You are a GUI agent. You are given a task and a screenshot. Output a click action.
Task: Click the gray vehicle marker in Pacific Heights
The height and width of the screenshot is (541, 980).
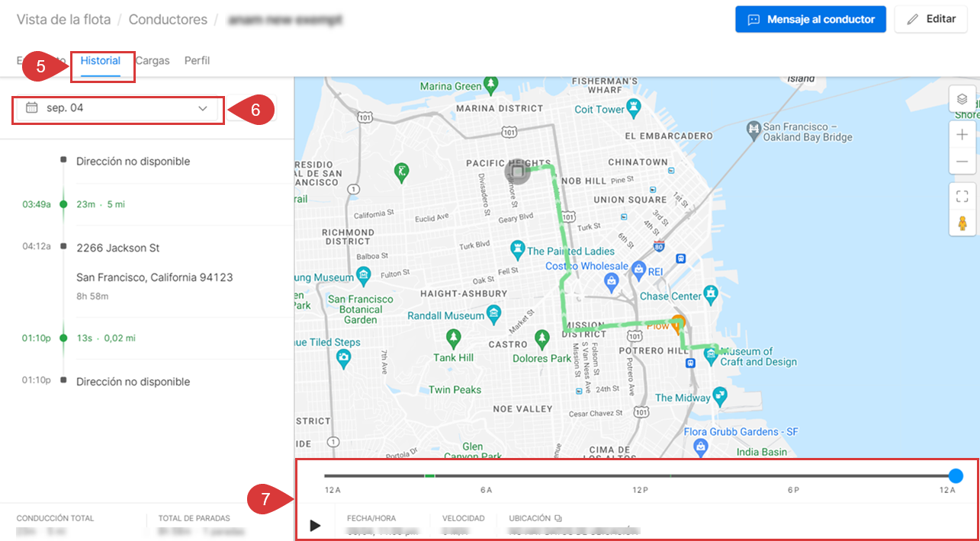[518, 172]
